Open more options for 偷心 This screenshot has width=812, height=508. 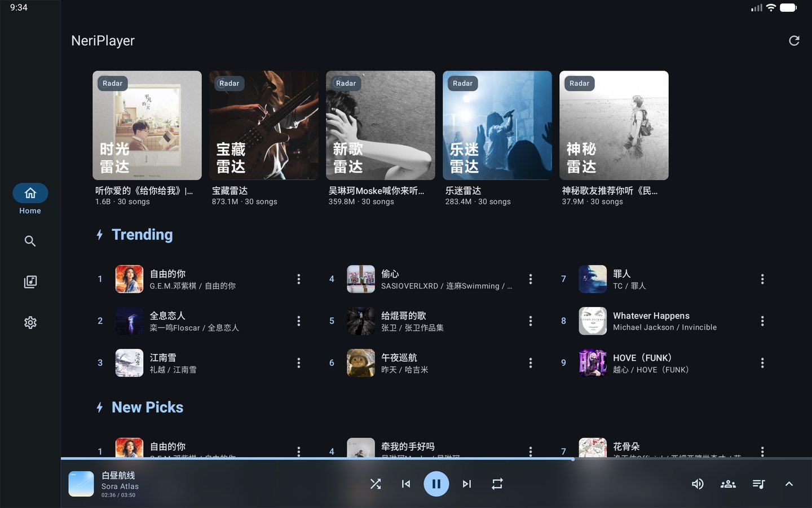point(531,279)
